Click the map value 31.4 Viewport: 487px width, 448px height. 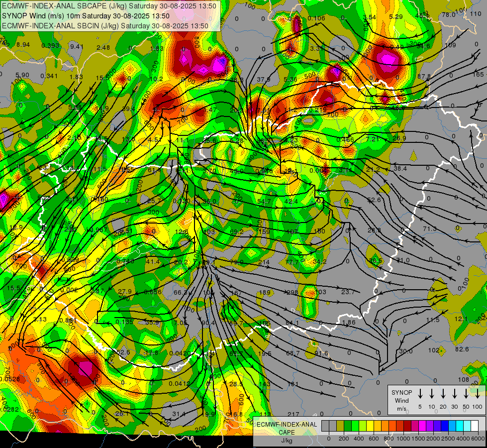[x=179, y=414]
